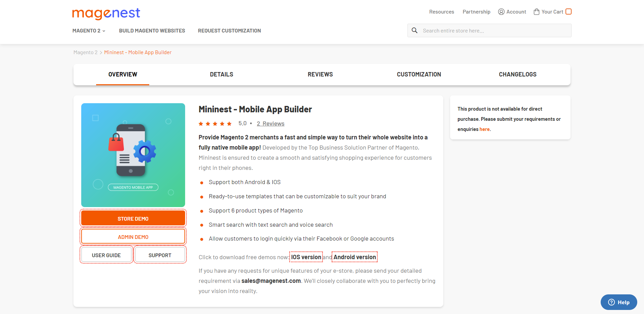Screen dimensions: 644x314
Task: Open the Support button
Action: point(160,255)
